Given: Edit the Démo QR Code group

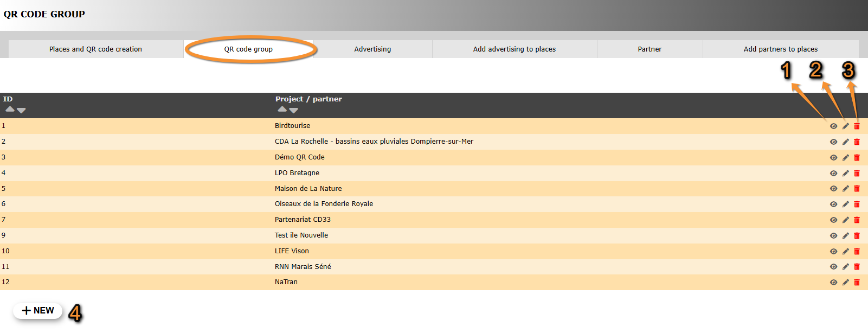Looking at the screenshot, I should (x=845, y=158).
